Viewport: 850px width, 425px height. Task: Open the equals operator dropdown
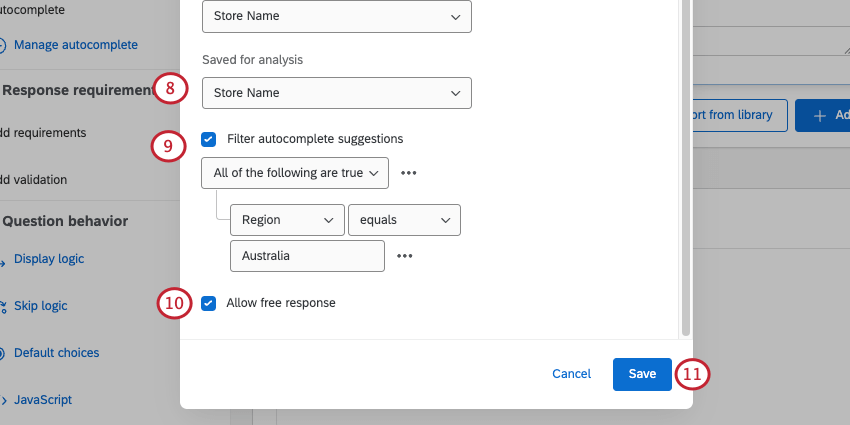(x=404, y=220)
